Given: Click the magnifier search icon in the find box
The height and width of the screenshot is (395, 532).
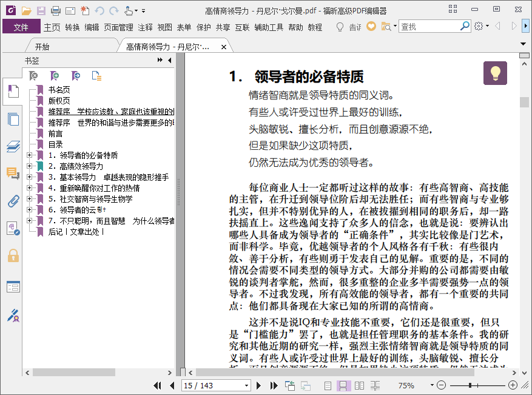Looking at the screenshot, I should pyautogui.click(x=465, y=26).
